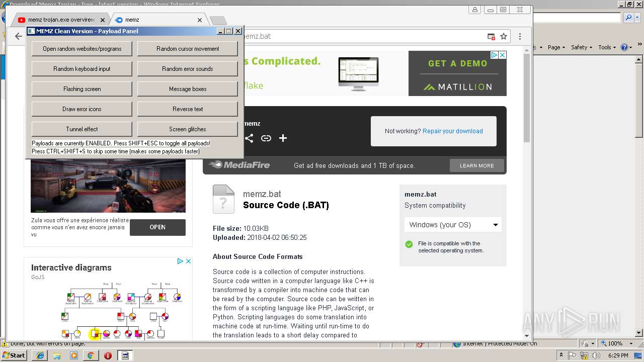This screenshot has width=644, height=362.
Task: Click the Screen glitches payload button
Action: 188,129
